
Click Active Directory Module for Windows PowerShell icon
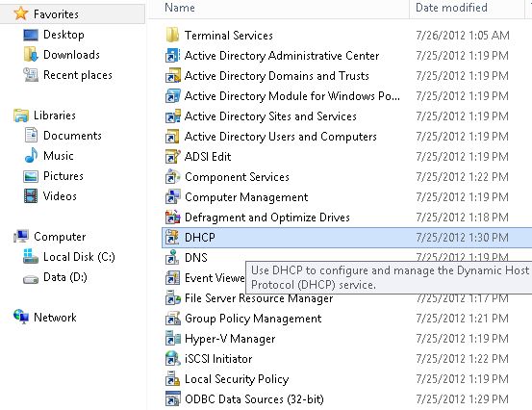click(173, 96)
